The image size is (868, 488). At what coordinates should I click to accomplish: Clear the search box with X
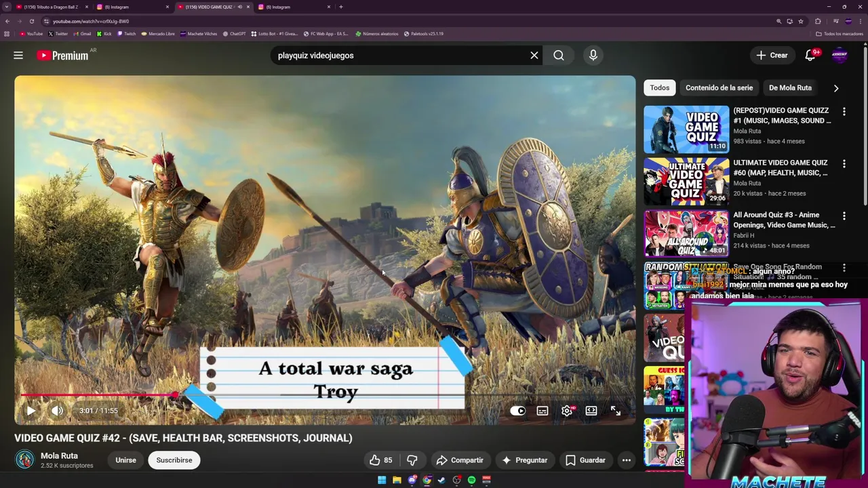coord(534,56)
